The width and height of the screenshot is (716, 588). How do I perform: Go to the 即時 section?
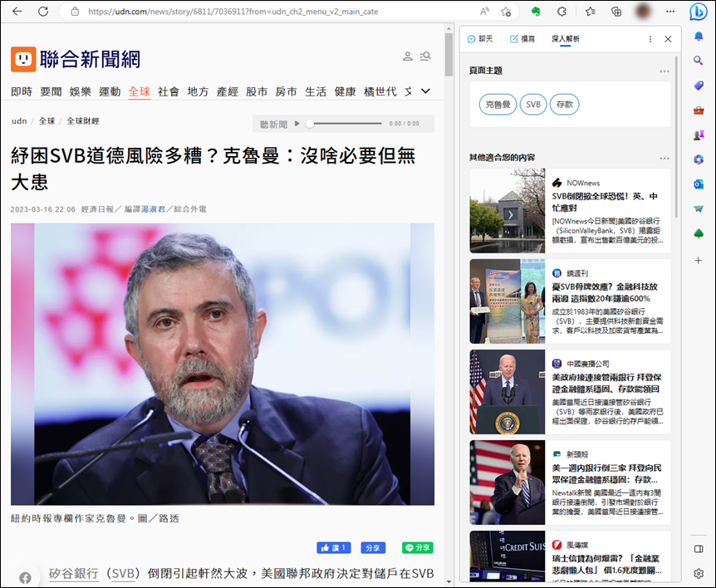click(x=22, y=91)
